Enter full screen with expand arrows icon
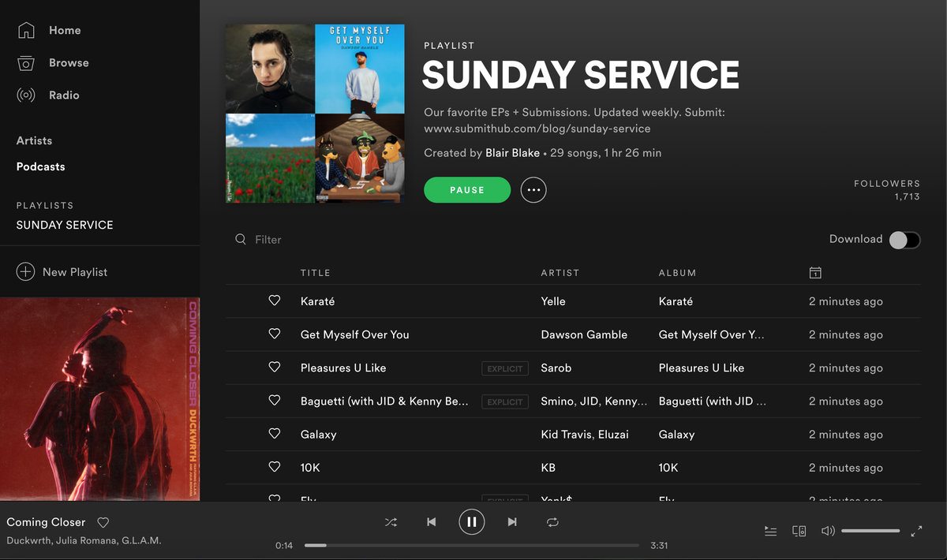Image resolution: width=947 pixels, height=560 pixels. coord(916,531)
